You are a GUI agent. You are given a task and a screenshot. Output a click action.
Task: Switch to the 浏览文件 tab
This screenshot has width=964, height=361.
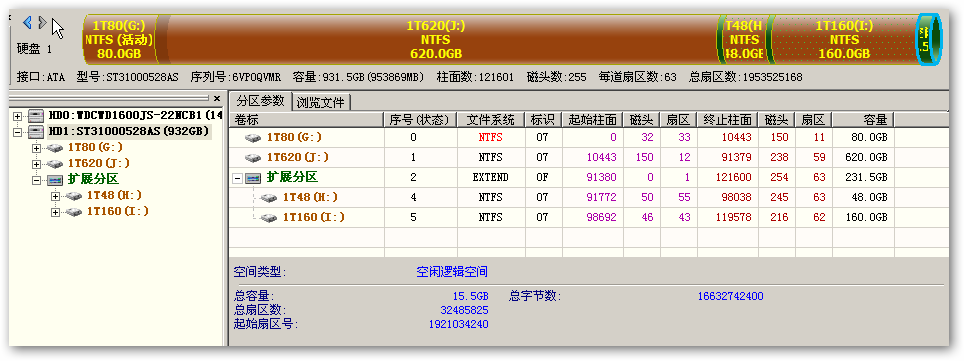[321, 102]
